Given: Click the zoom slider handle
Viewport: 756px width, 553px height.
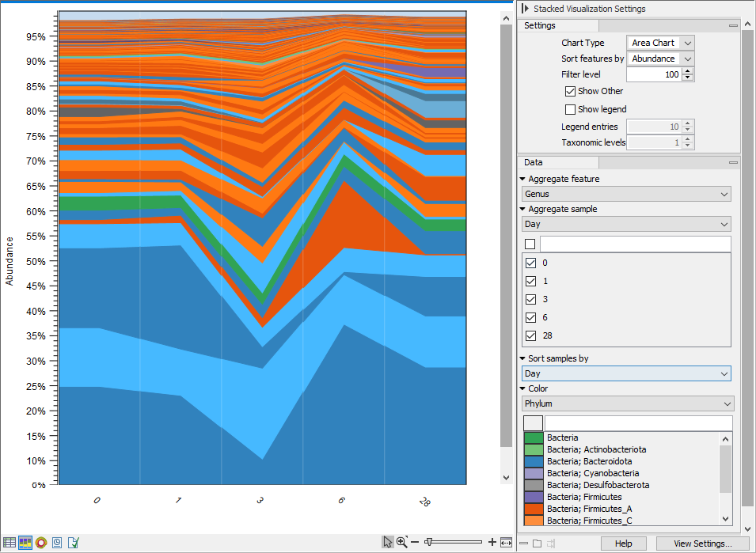Looking at the screenshot, I should pos(429,542).
